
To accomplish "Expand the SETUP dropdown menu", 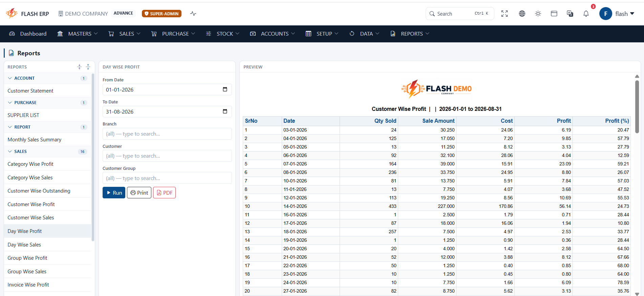I will (x=322, y=34).
